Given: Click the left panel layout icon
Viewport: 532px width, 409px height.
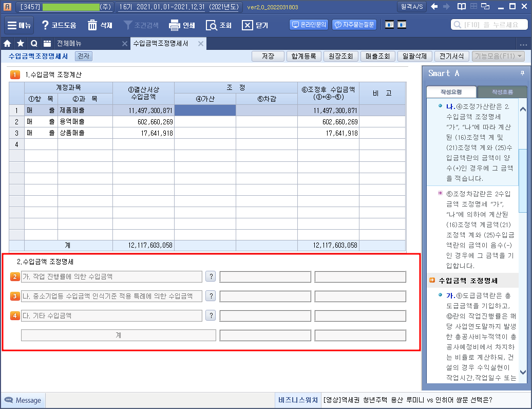Looking at the screenshot, I should coord(389,25).
